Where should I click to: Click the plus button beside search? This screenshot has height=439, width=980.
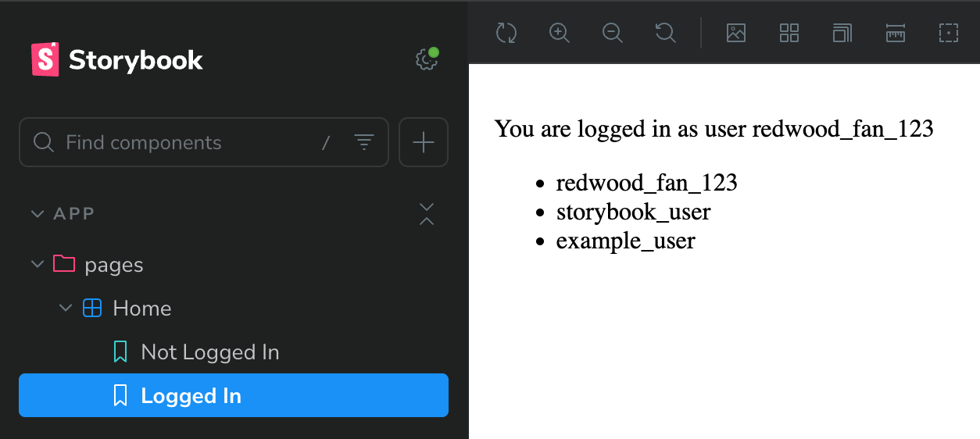point(424,142)
